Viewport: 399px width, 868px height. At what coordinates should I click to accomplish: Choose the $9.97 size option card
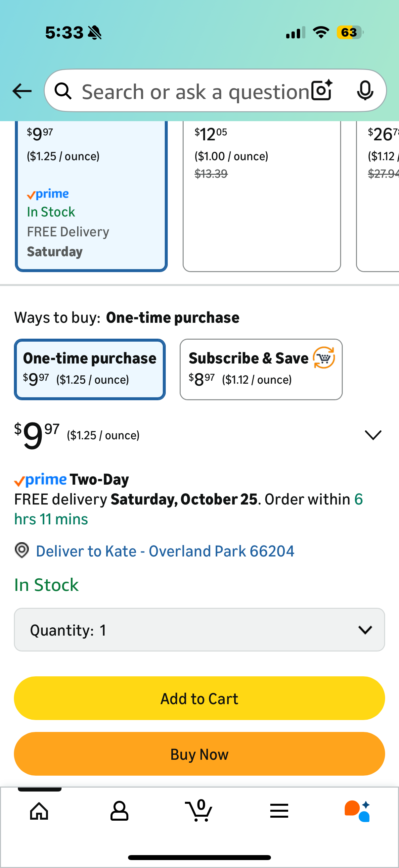91,195
